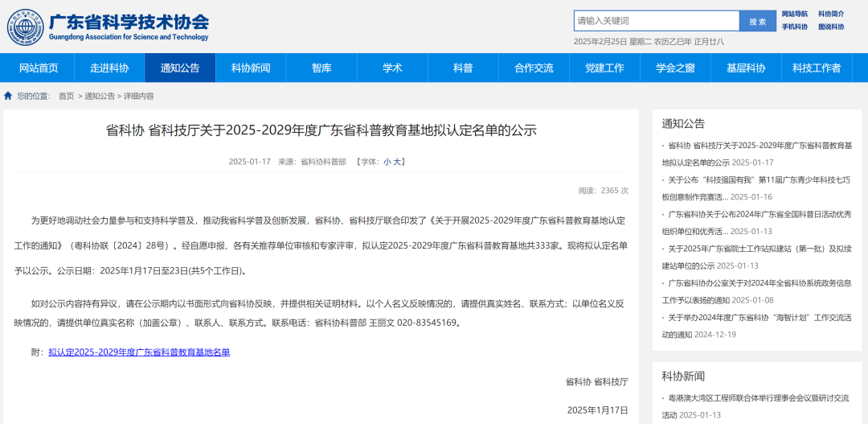
Task: Open the 党建工作 navigation menu
Action: (604, 68)
